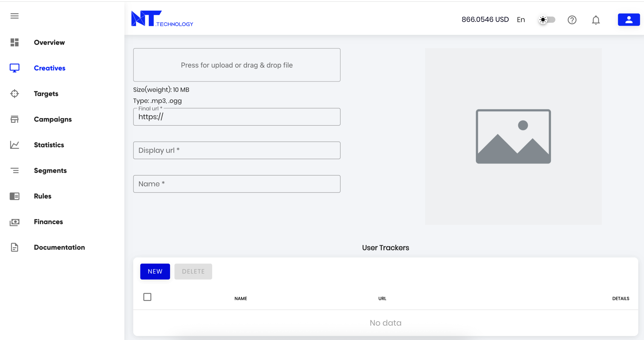Click into the Name field
The width and height of the screenshot is (644, 340).
(236, 184)
